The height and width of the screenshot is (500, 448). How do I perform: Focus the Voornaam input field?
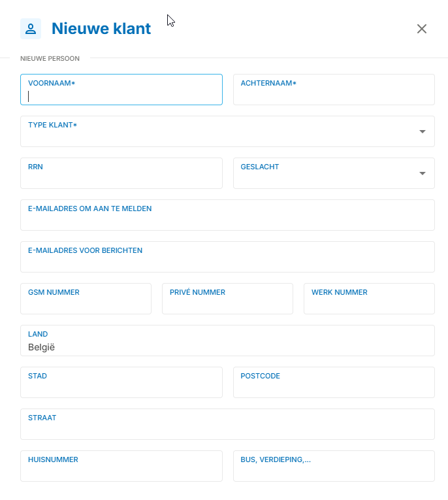pyautogui.click(x=121, y=90)
